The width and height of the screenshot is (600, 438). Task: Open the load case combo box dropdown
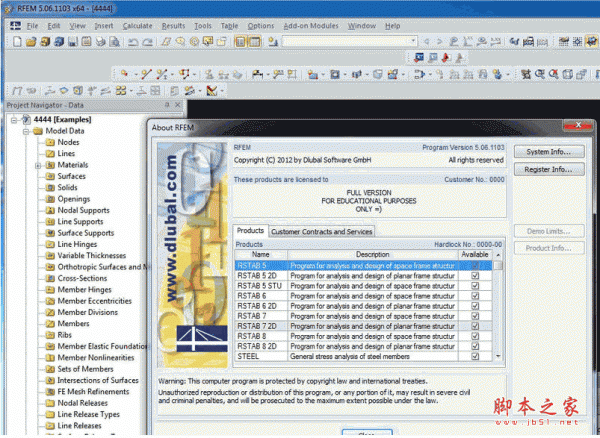[413, 41]
